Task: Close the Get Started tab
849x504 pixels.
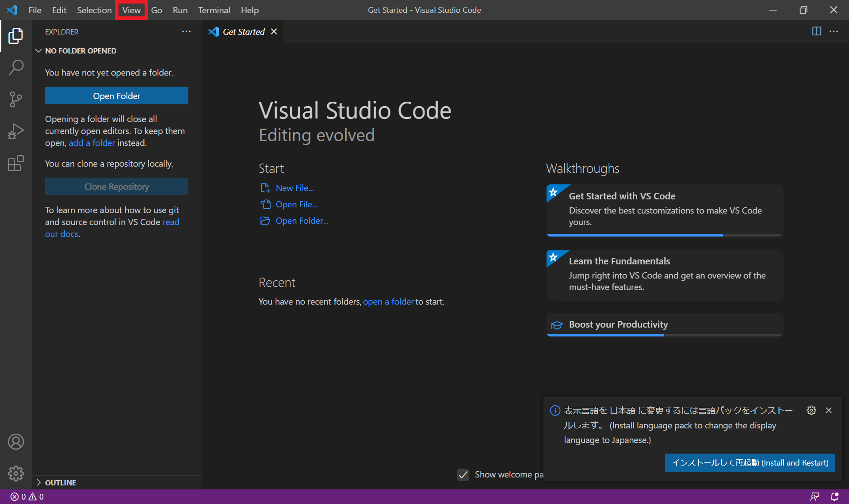Action: (x=274, y=31)
